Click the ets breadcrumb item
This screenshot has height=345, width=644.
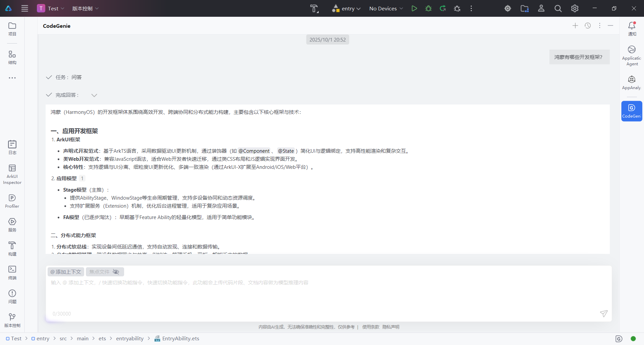[102, 339]
